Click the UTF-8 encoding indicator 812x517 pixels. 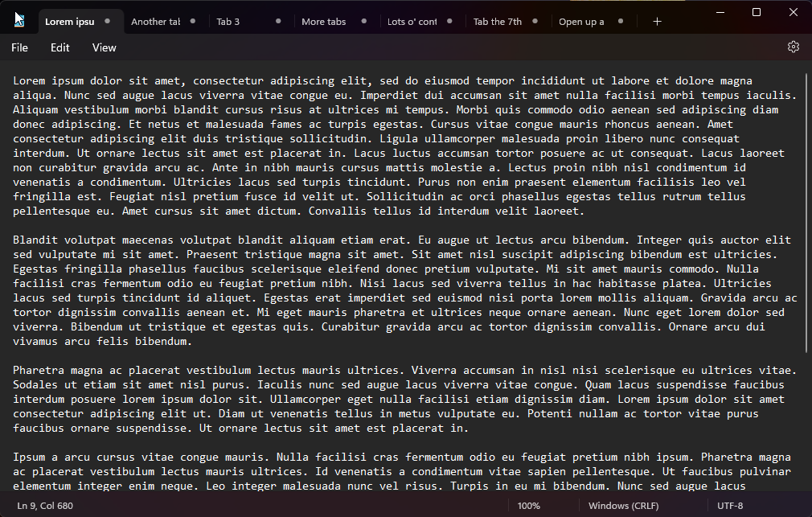click(730, 506)
